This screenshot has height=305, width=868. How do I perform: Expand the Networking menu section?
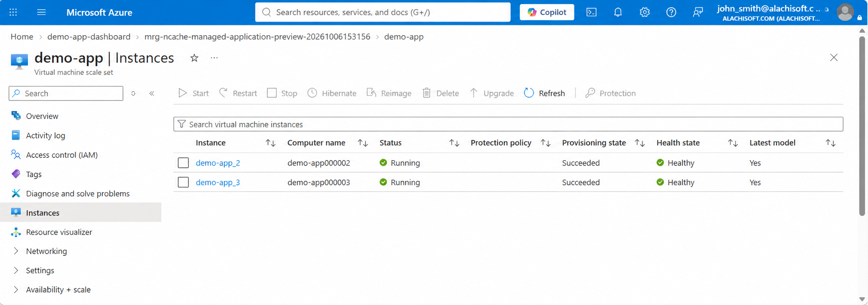coord(16,251)
